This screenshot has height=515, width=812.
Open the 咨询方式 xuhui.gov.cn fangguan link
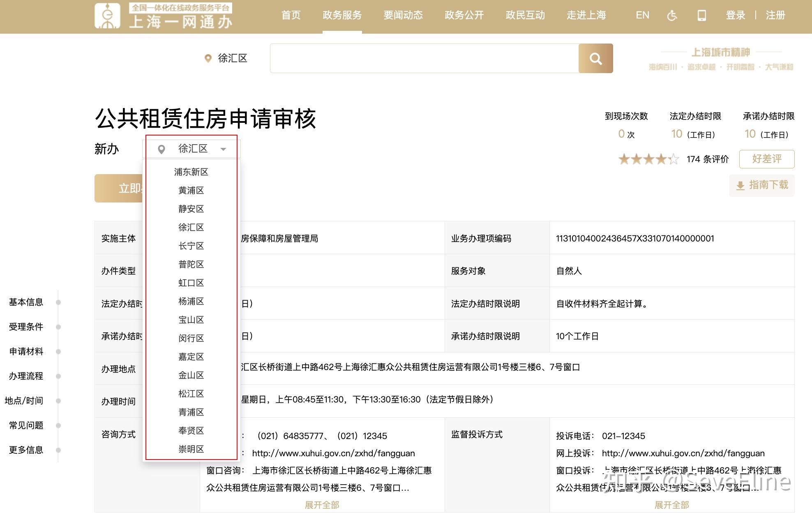(333, 453)
